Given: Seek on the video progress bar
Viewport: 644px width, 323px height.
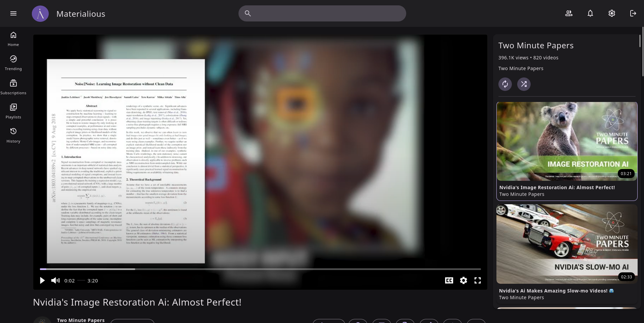Looking at the screenshot, I should [x=260, y=269].
